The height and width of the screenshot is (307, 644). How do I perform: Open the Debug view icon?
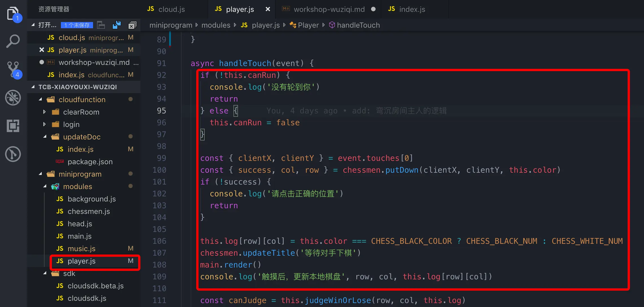[x=13, y=98]
